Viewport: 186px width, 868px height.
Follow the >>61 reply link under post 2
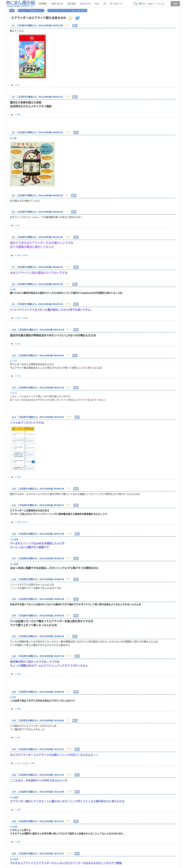pos(18,115)
